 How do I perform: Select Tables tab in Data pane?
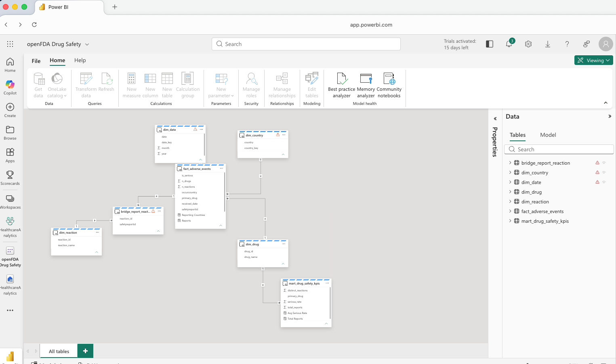(517, 135)
